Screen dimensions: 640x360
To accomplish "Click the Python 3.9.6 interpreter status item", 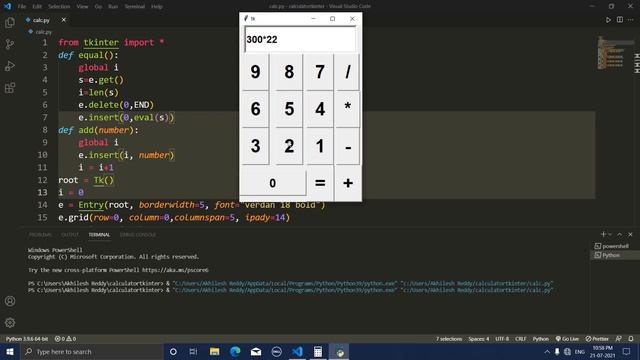I will [x=27, y=339].
